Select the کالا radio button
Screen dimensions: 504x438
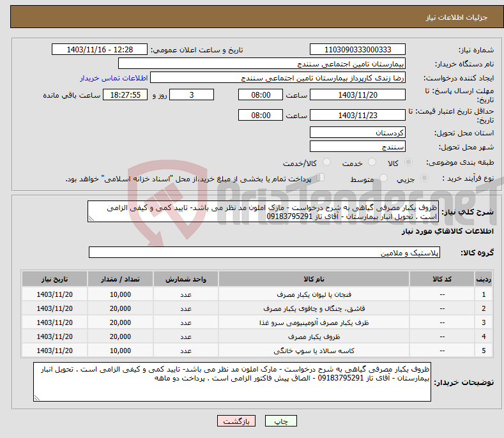pyautogui.click(x=408, y=162)
